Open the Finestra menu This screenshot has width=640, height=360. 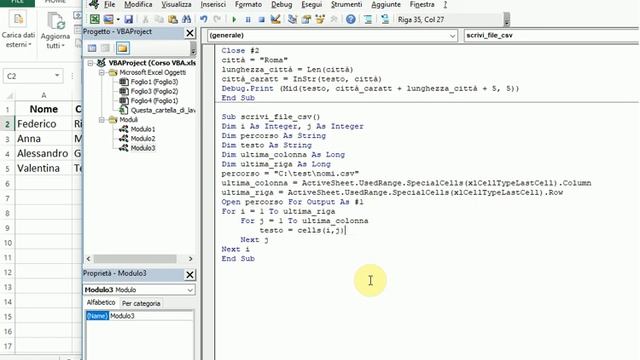pyautogui.click(x=422, y=4)
